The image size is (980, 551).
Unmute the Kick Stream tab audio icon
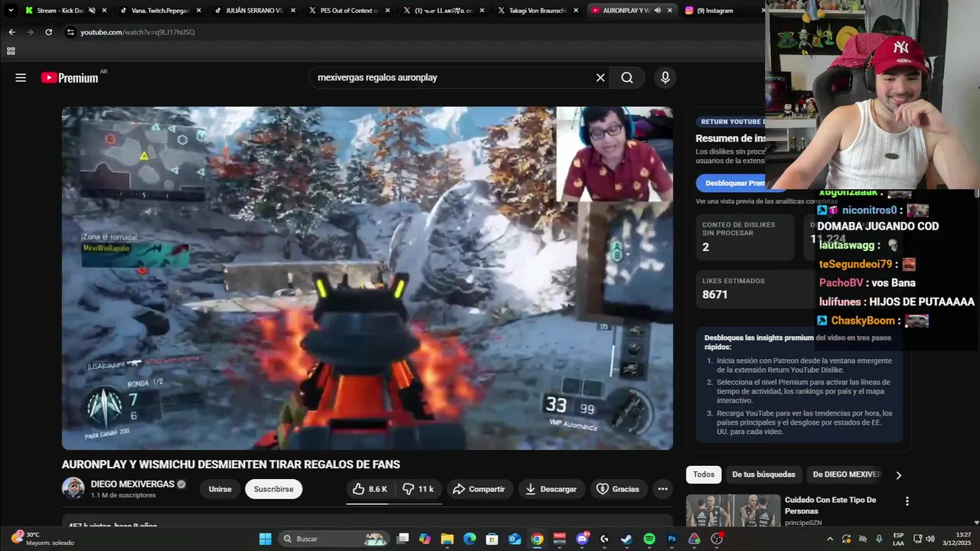(x=92, y=11)
